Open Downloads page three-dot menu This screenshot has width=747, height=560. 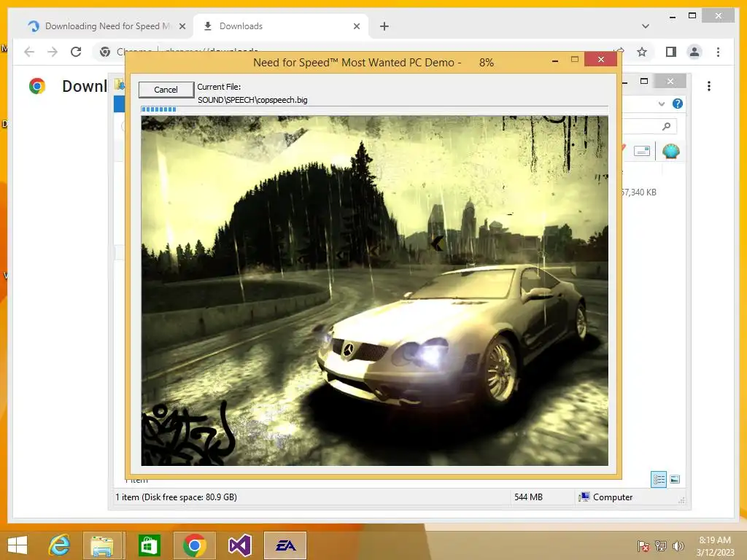(x=709, y=86)
